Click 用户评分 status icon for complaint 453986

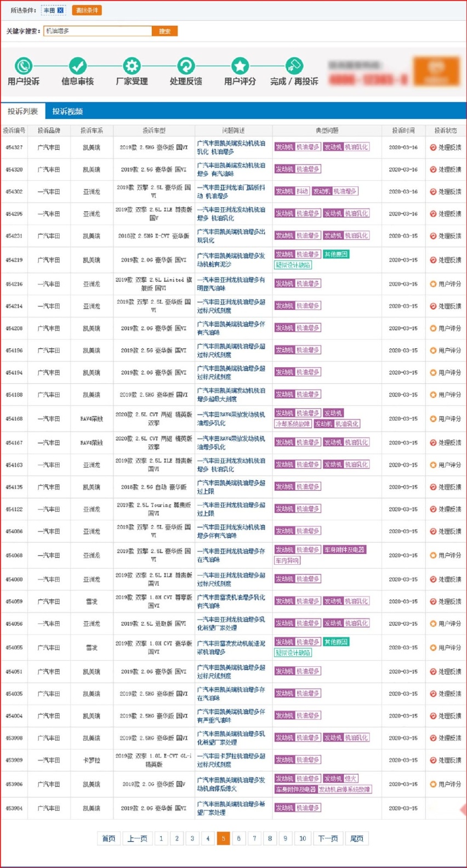click(433, 784)
